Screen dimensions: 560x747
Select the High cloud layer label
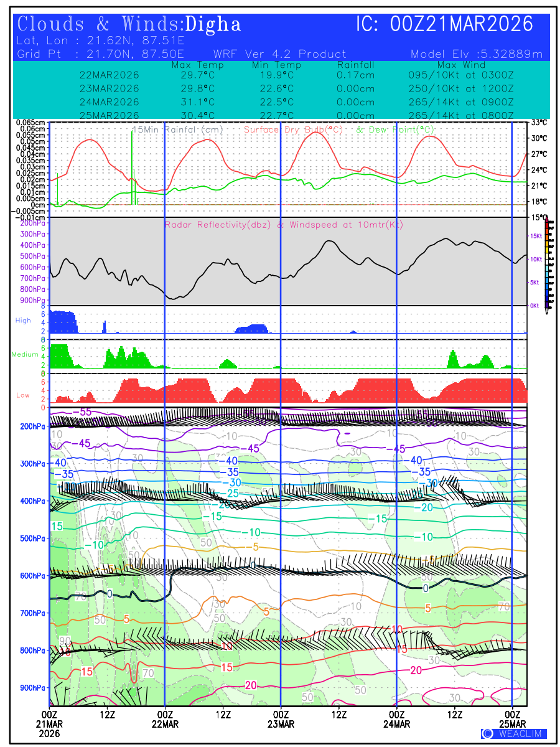click(23, 321)
